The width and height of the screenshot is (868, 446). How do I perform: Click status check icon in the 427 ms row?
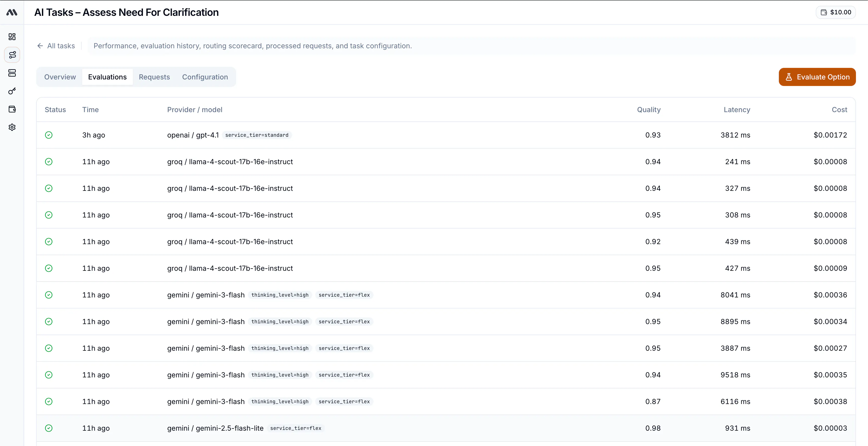point(49,268)
